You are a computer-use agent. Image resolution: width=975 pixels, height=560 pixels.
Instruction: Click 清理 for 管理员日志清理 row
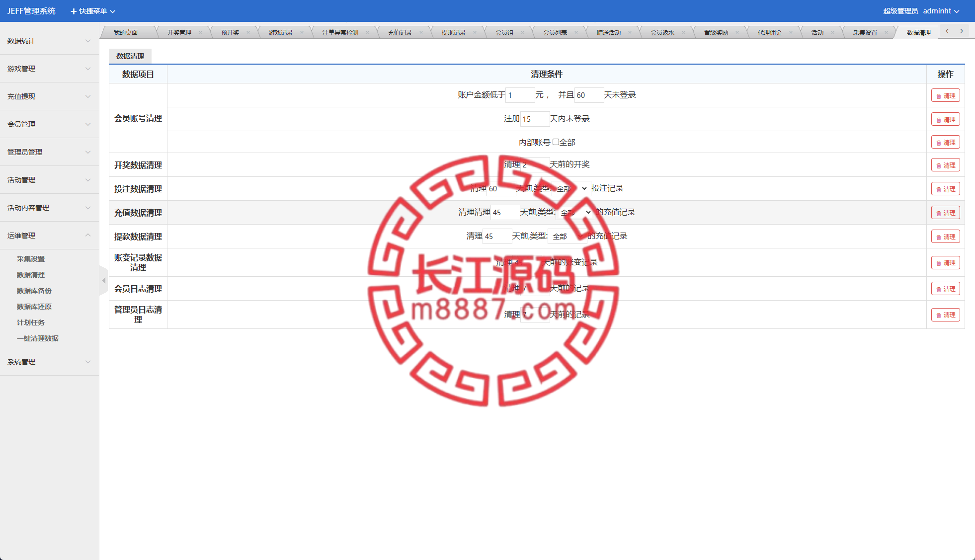coord(945,315)
